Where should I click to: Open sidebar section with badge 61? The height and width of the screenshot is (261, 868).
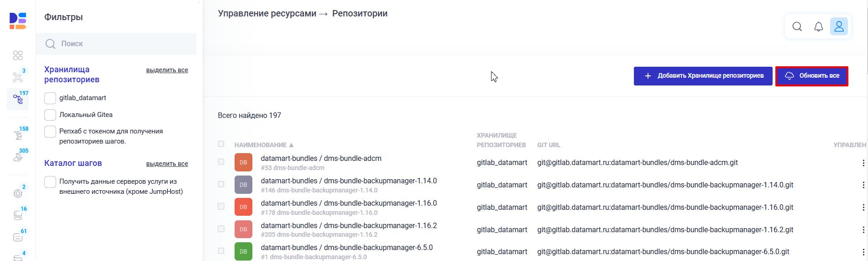coord(18,237)
